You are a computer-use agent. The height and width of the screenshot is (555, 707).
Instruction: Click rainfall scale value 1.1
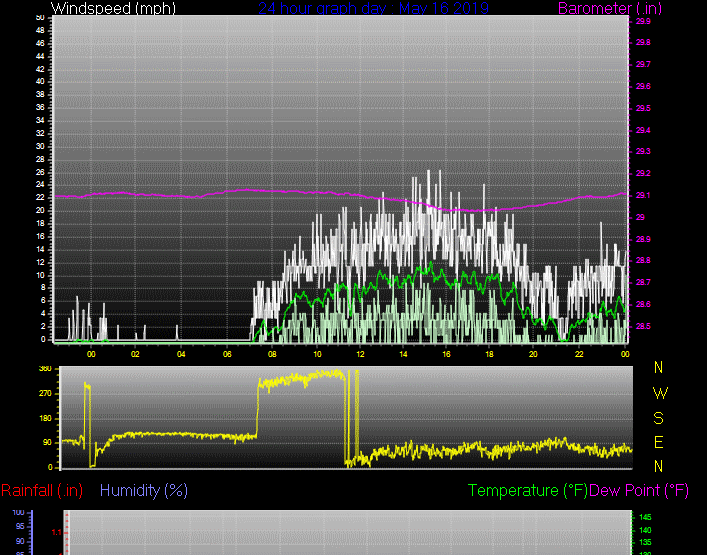tap(56, 532)
